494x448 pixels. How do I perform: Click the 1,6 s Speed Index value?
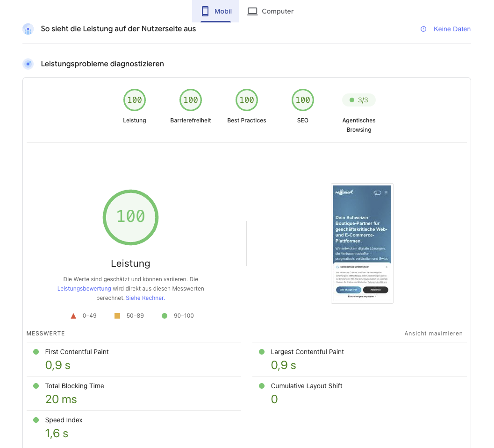tap(57, 434)
